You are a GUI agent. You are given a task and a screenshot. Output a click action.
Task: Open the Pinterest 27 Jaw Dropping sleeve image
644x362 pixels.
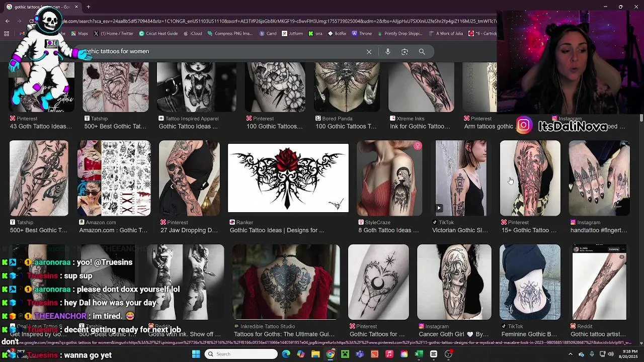pos(189,178)
